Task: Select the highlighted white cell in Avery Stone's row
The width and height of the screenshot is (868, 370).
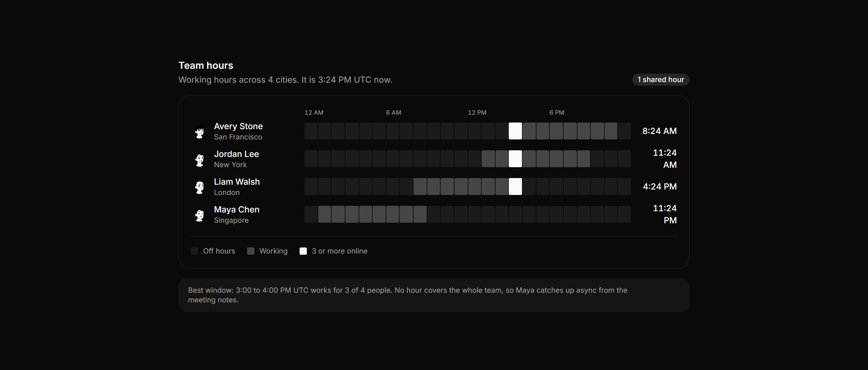Action: pyautogui.click(x=515, y=131)
